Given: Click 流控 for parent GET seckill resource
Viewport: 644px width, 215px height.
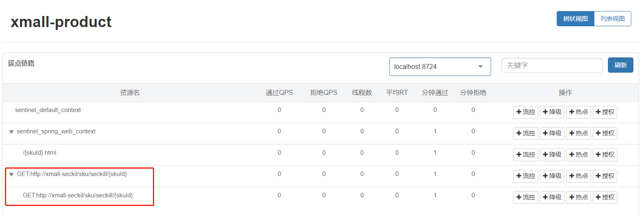Looking at the screenshot, I should tap(526, 176).
